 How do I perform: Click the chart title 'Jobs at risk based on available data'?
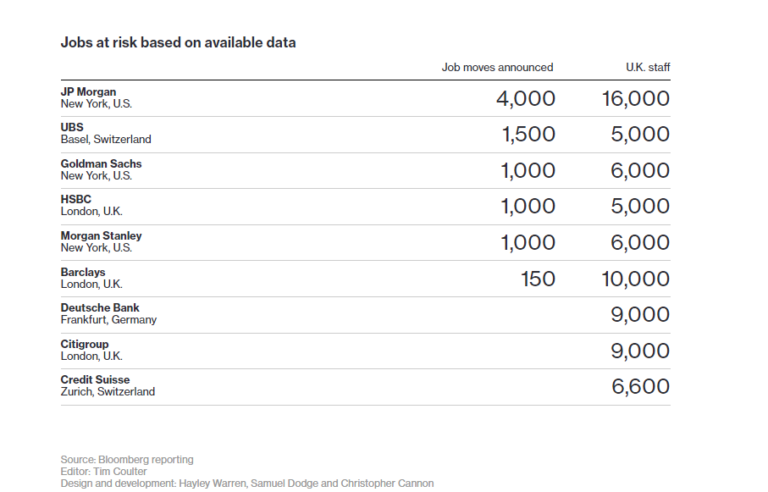point(178,42)
